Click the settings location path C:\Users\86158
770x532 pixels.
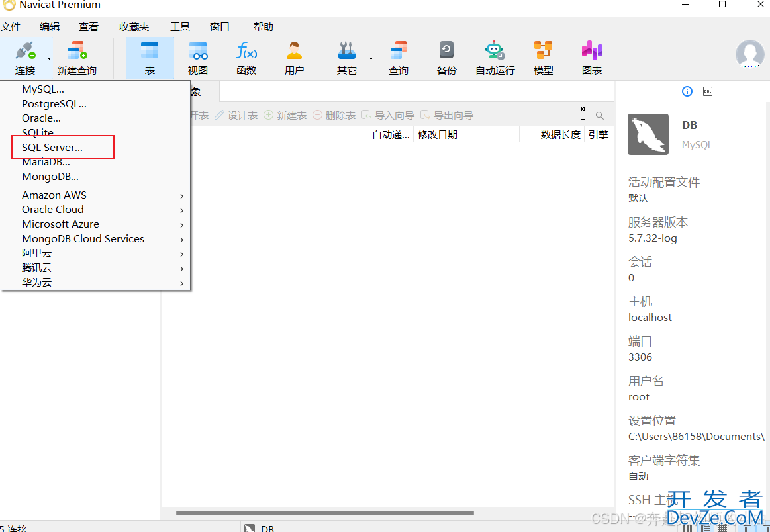click(x=697, y=436)
